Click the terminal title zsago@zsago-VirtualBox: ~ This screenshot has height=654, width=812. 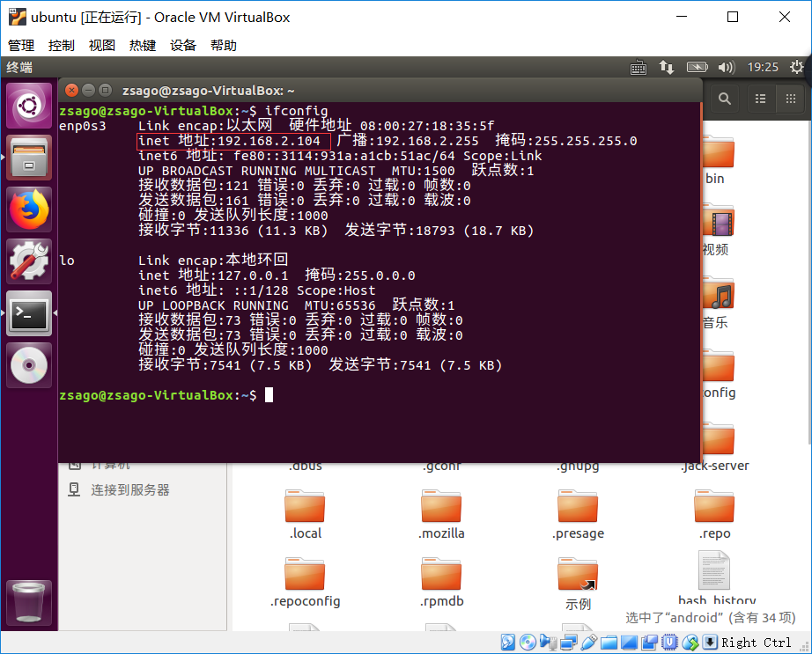point(208,91)
